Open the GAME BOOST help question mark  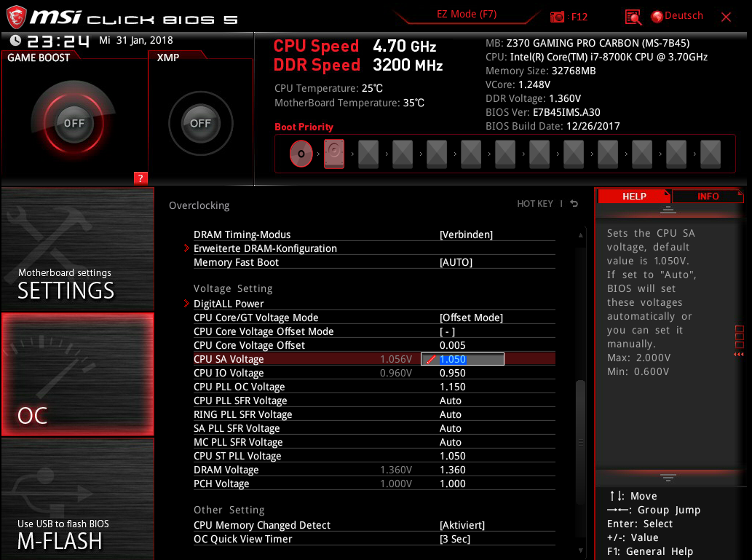(x=140, y=178)
